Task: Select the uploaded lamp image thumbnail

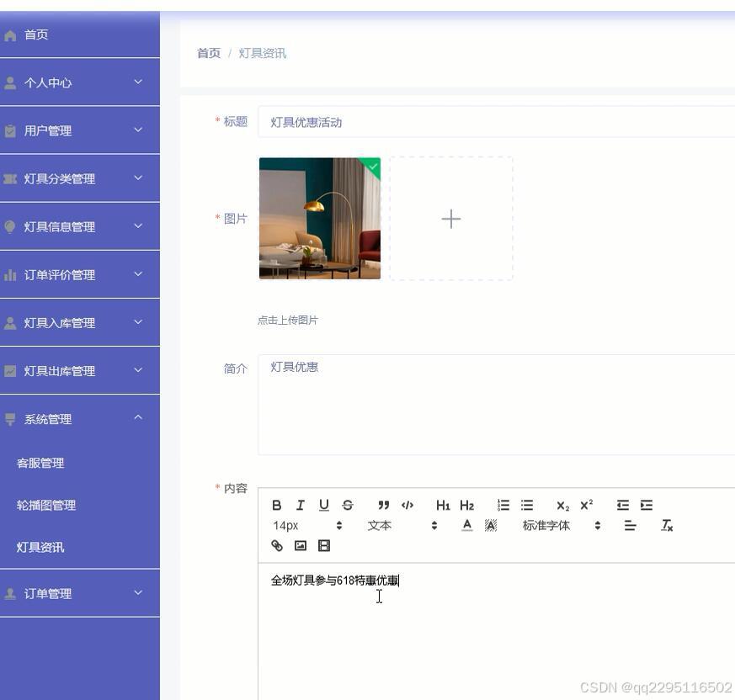Action: 320,219
